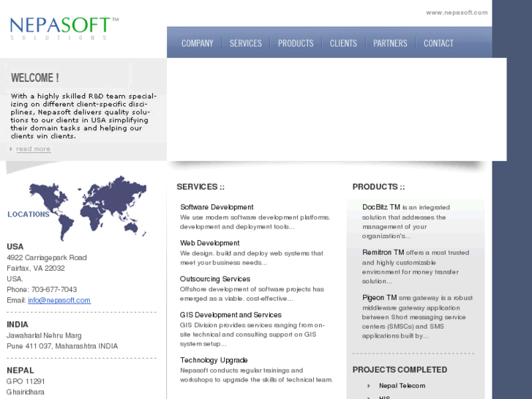This screenshot has height=399, width=532.
Task: Click the Nepasoft Solutions logo
Action: [x=64, y=29]
